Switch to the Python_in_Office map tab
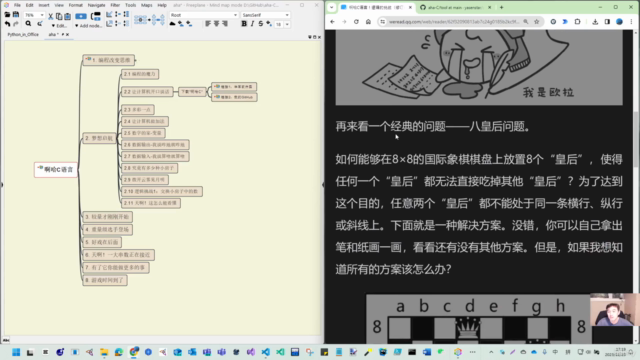Image resolution: width=640 pixels, height=360 pixels. tap(23, 35)
